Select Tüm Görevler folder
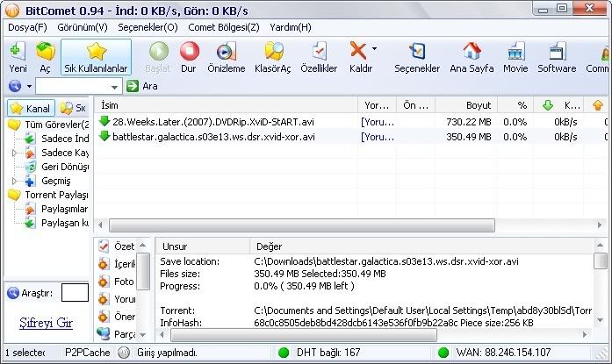612x364 pixels. 49,125
